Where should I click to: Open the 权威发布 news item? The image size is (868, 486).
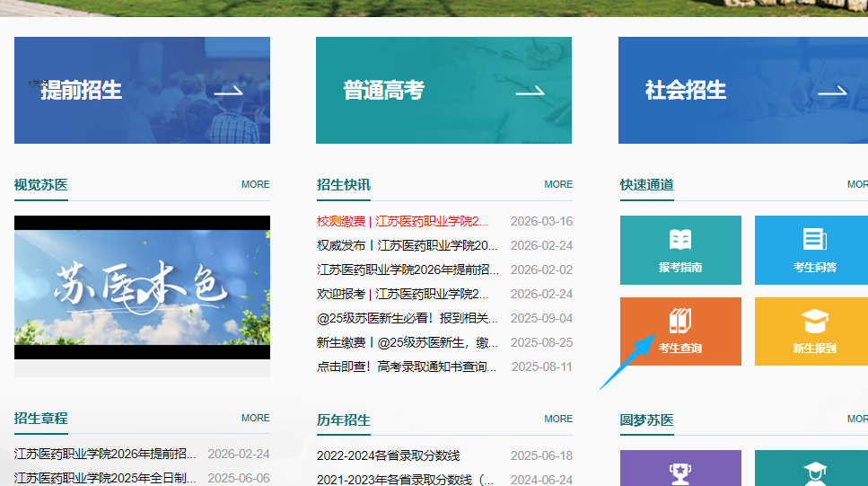pyautogui.click(x=407, y=245)
